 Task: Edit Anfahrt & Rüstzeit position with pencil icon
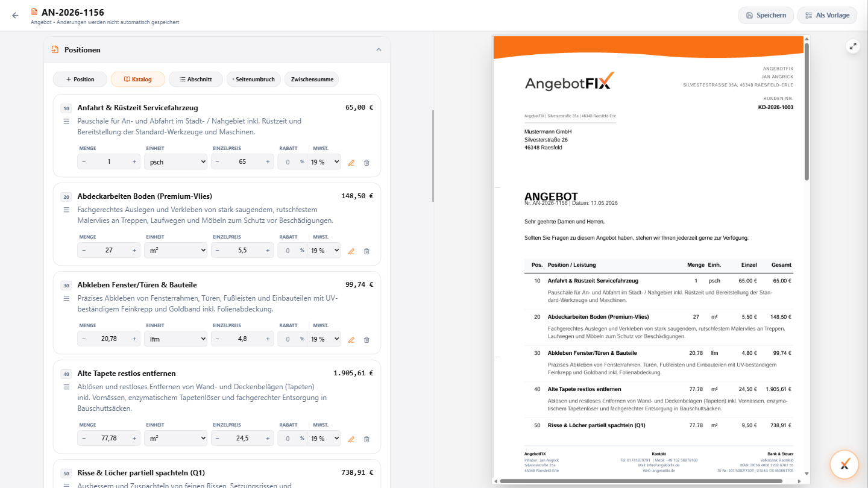(x=351, y=162)
